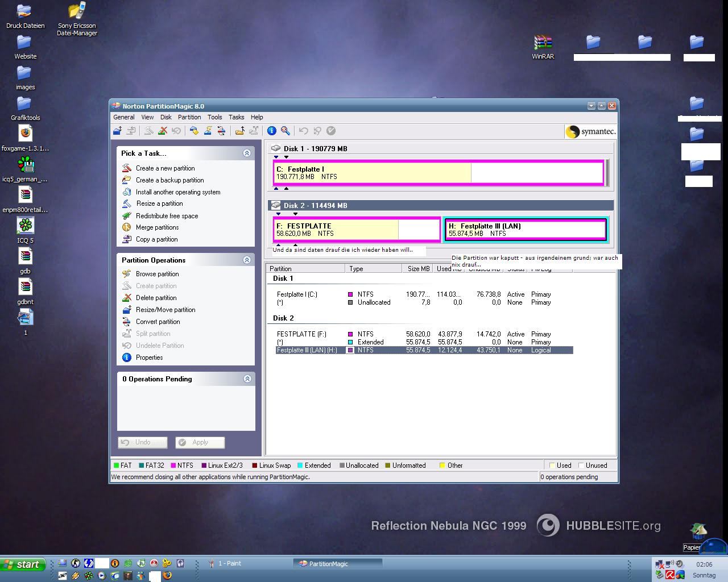Open the WinRAR desktop icon
The height and width of the screenshot is (582, 728).
point(543,47)
